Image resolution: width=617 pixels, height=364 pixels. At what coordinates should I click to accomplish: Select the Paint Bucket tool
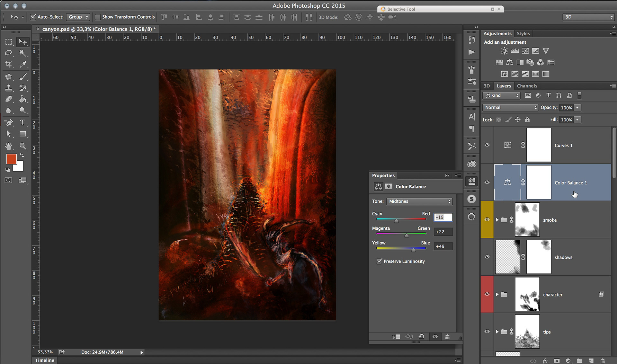click(22, 99)
